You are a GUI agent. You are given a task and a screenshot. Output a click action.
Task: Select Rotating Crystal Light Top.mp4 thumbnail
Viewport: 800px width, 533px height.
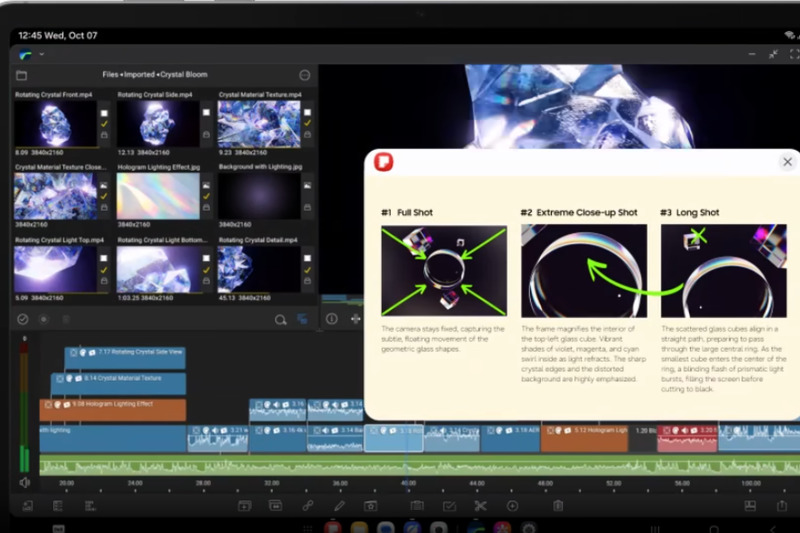pos(55,269)
